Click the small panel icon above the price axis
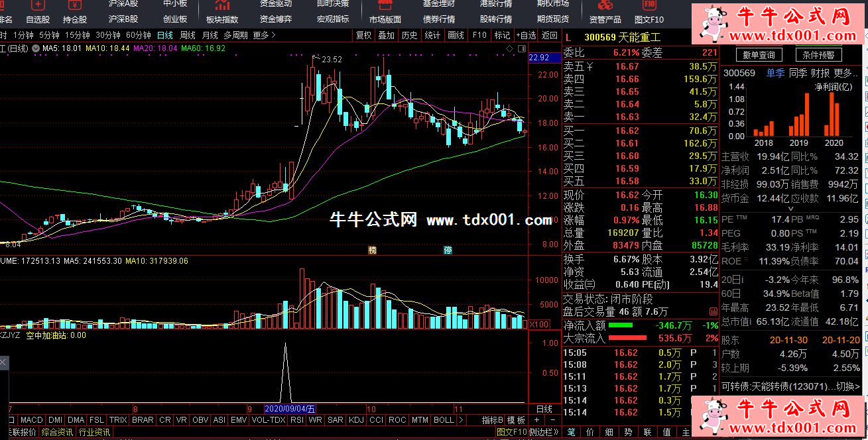The height and width of the screenshot is (440, 868). point(521,49)
